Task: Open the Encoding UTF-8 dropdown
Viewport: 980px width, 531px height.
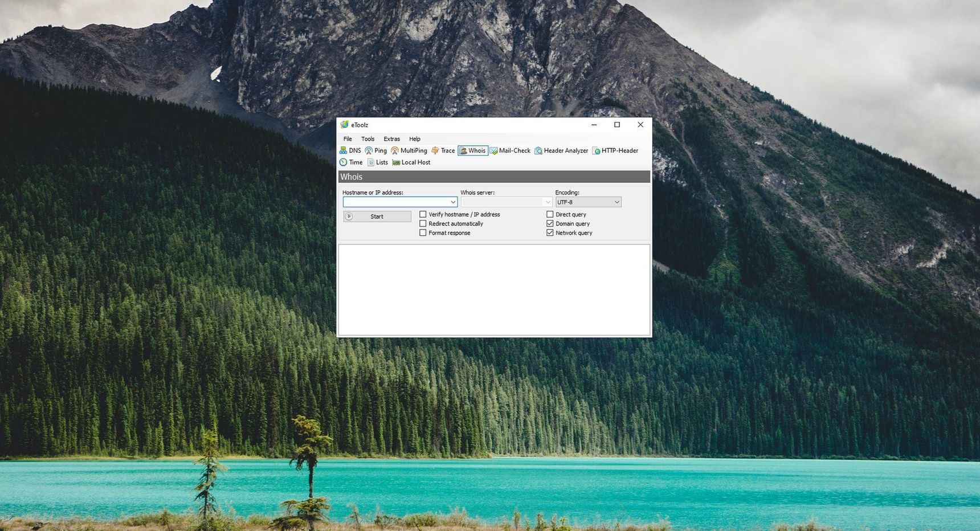Action: [588, 202]
